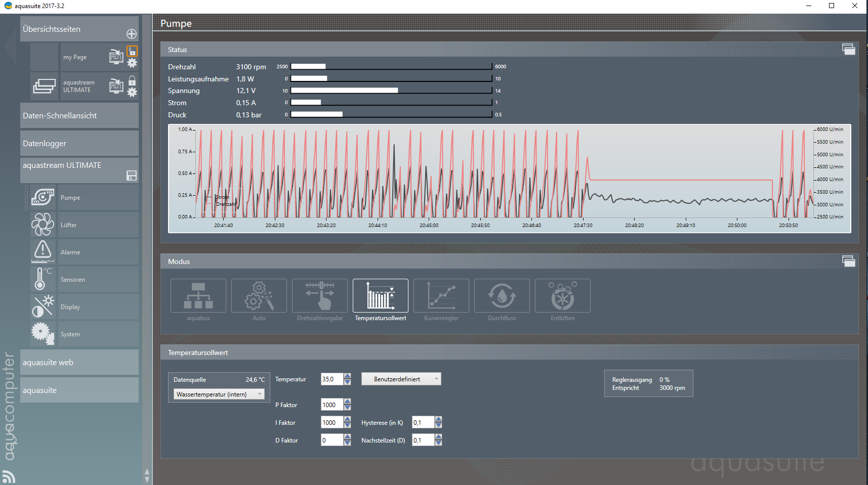
Task: Open the Lüfter fan page
Action: (x=43, y=225)
